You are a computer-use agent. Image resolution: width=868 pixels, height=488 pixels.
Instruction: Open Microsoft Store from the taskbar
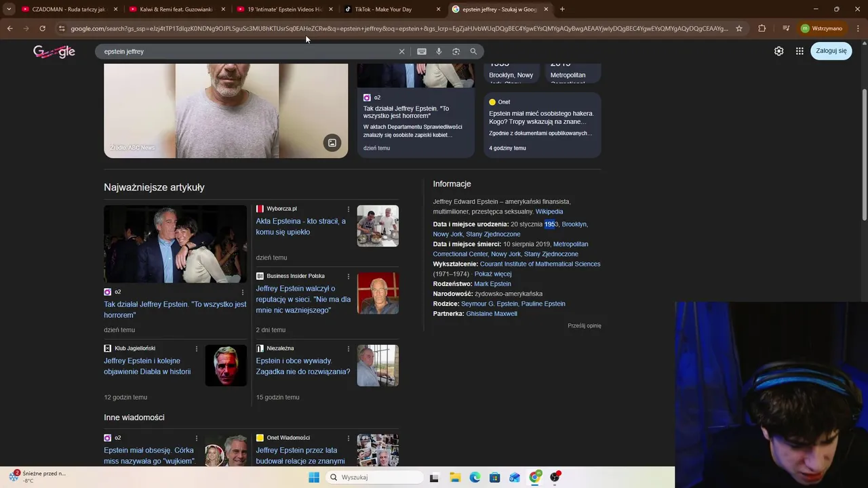click(x=495, y=477)
